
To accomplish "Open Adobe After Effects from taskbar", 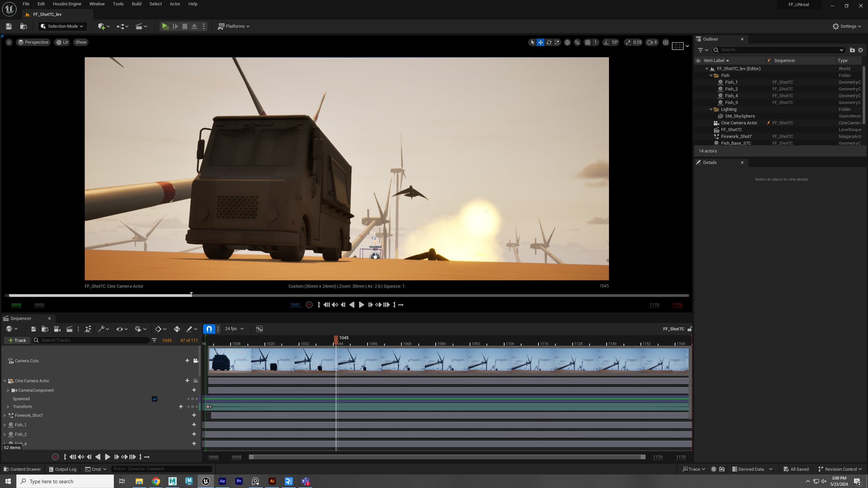I will [222, 481].
